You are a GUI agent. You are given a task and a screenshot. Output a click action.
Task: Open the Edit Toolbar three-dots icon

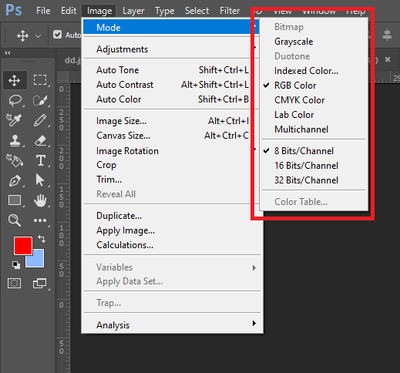tap(40, 220)
